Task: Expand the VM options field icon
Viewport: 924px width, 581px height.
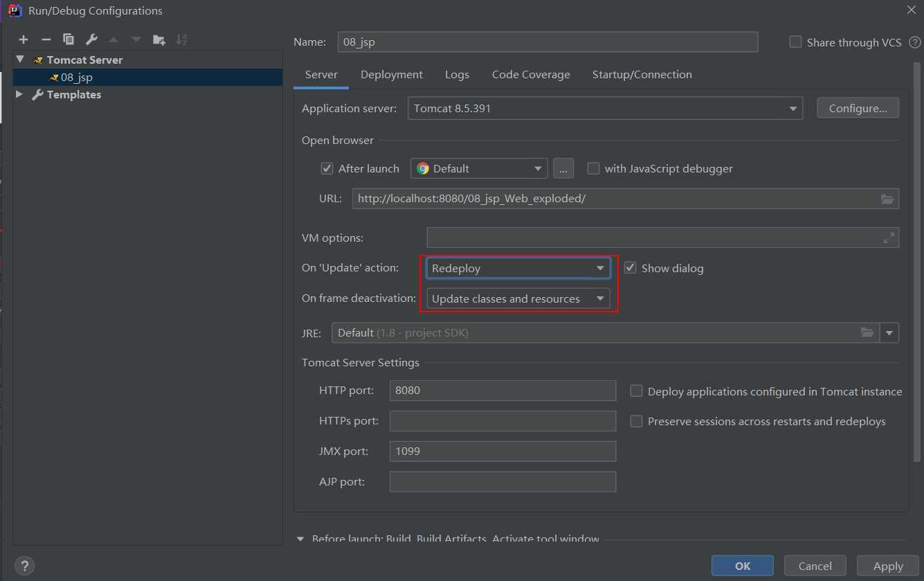Action: 889,238
